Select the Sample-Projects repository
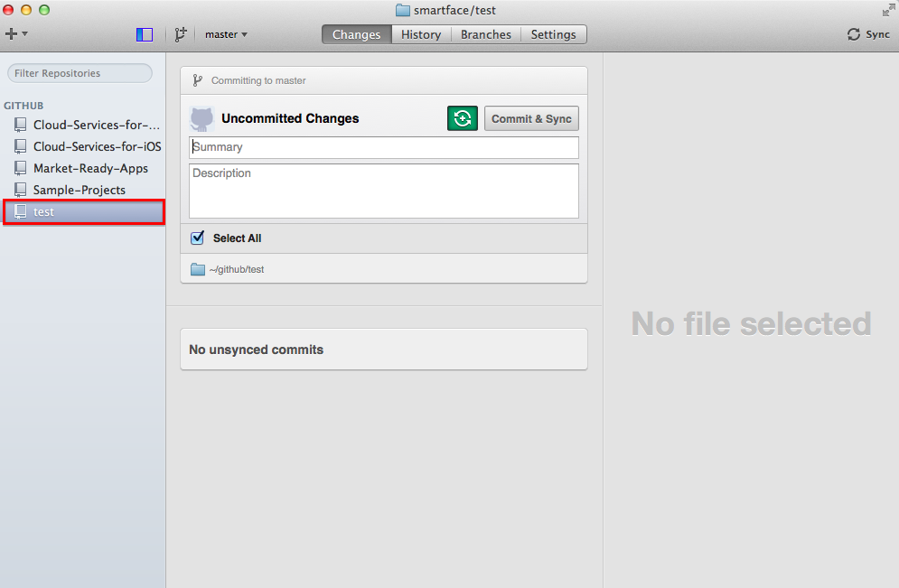Image resolution: width=899 pixels, height=588 pixels. (84, 190)
